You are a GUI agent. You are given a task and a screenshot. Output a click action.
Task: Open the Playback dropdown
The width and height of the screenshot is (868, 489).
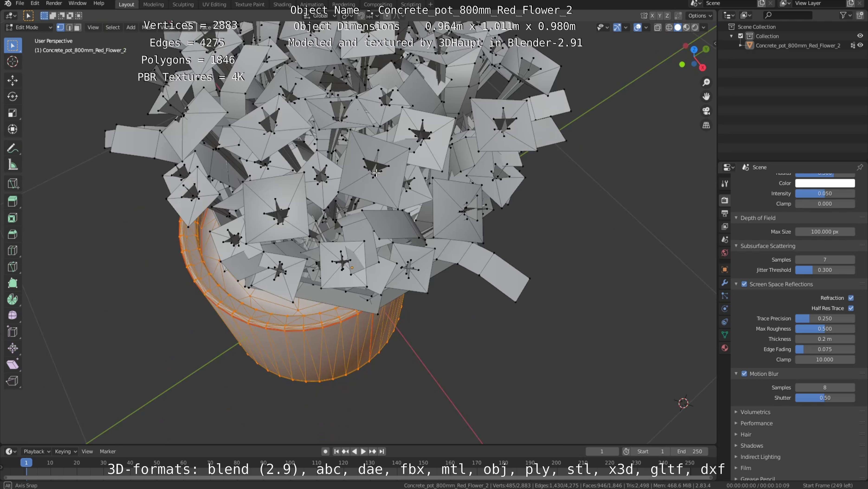tap(36, 452)
